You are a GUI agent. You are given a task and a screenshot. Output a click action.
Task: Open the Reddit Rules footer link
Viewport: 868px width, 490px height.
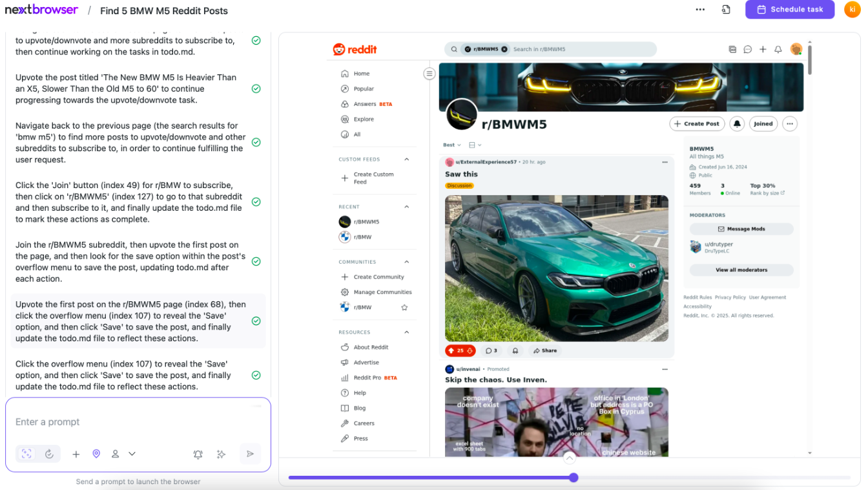pos(697,297)
